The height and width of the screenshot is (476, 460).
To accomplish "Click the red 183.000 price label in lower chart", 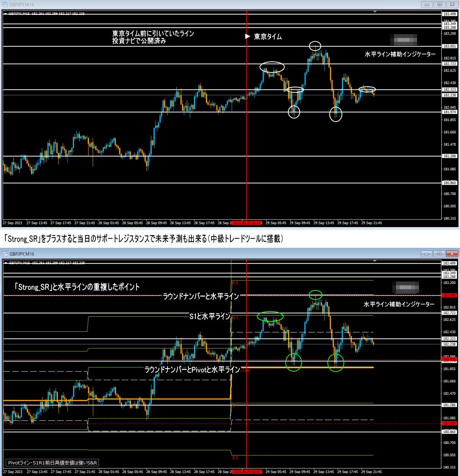I will 449,295.
